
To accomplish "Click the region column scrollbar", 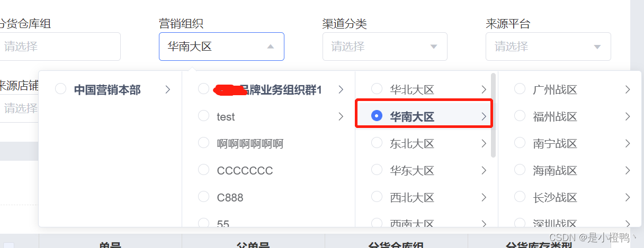I will (x=494, y=115).
